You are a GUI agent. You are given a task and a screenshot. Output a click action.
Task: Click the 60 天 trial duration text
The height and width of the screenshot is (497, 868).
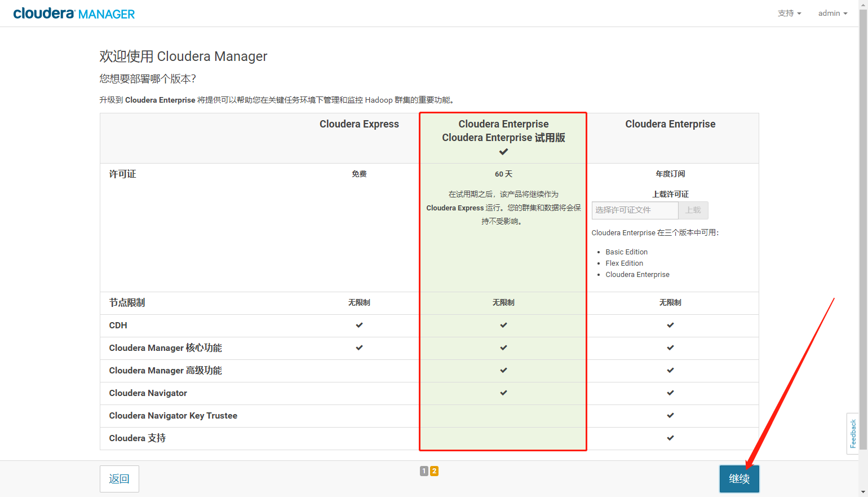tap(503, 174)
